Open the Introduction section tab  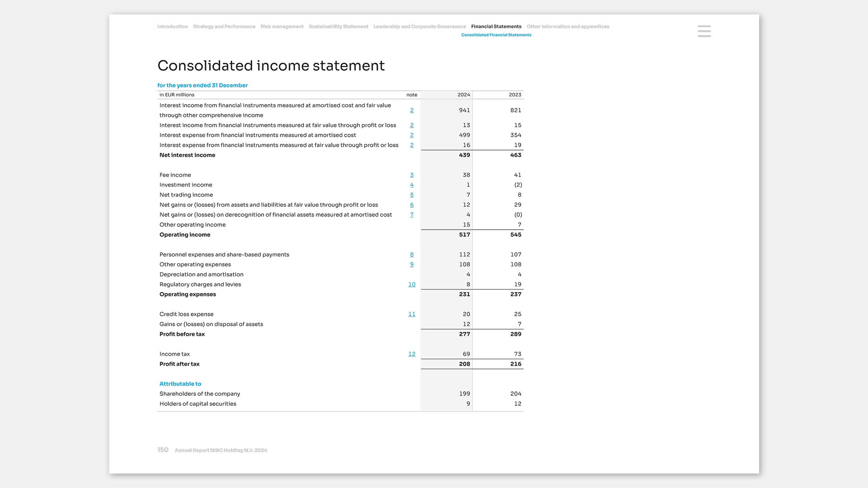click(x=173, y=26)
